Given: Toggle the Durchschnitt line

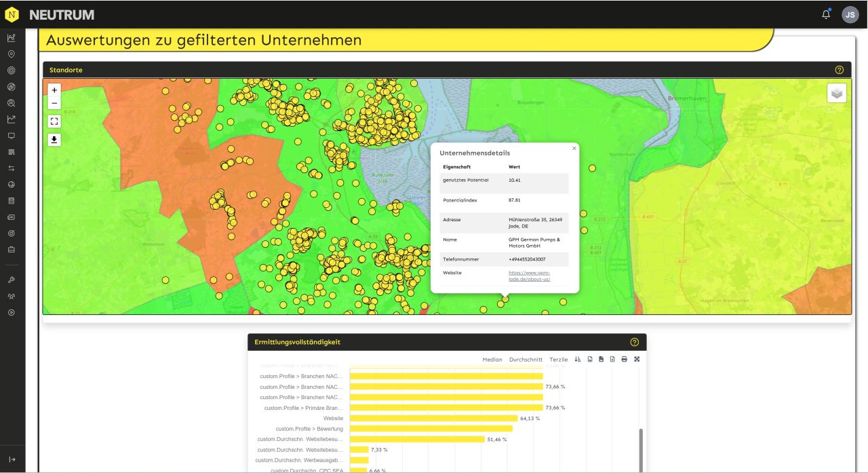Looking at the screenshot, I should [x=526, y=360].
